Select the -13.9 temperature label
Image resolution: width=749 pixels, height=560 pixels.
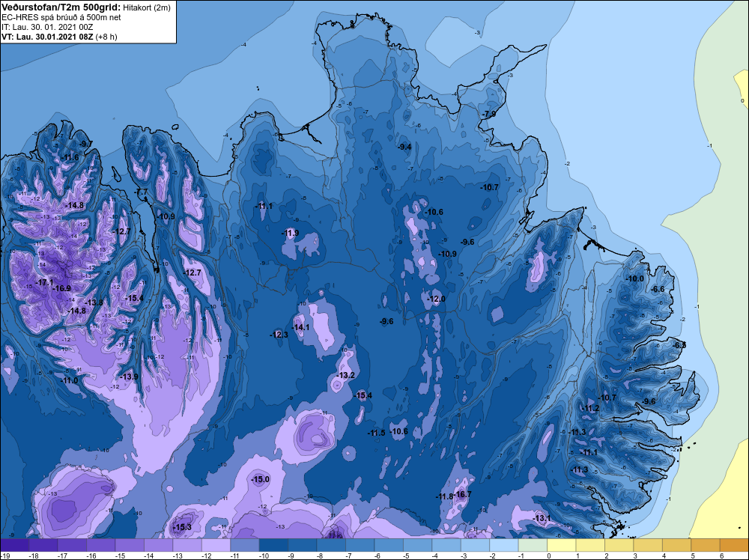pyautogui.click(x=129, y=377)
